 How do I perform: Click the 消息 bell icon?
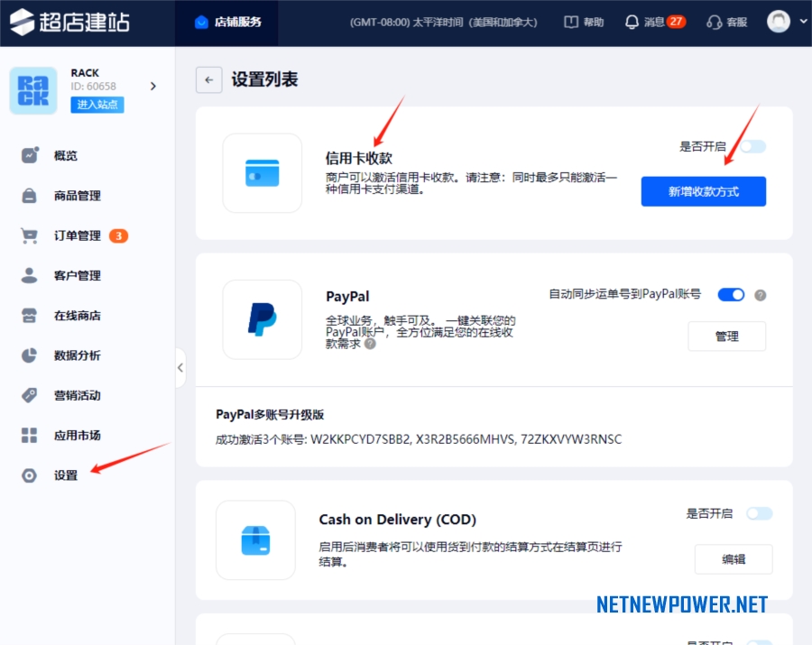tap(632, 23)
